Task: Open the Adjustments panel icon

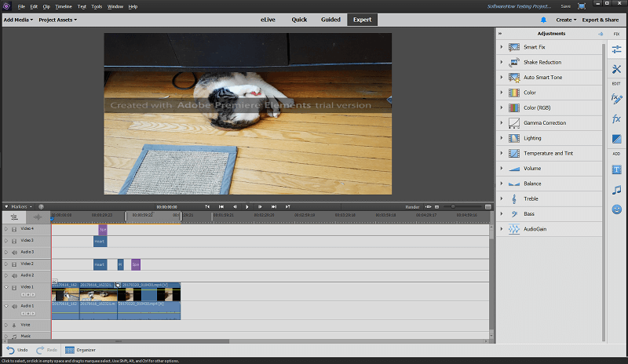Action: 616,49
